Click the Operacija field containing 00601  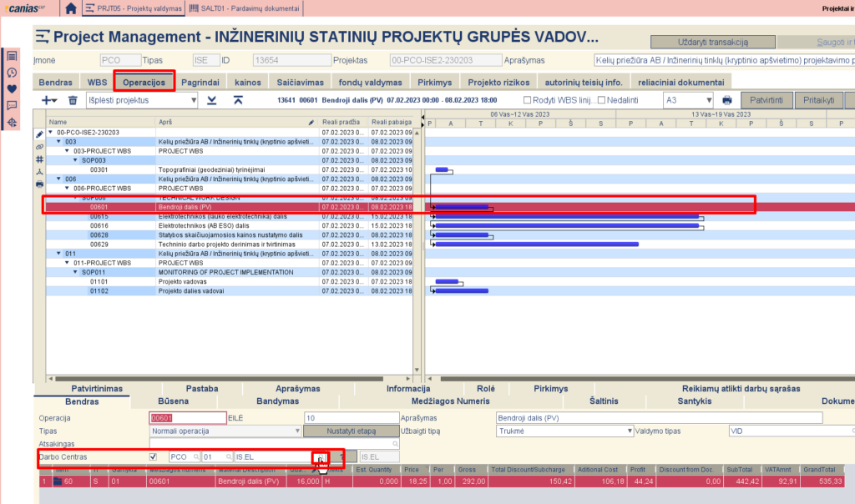(x=187, y=418)
